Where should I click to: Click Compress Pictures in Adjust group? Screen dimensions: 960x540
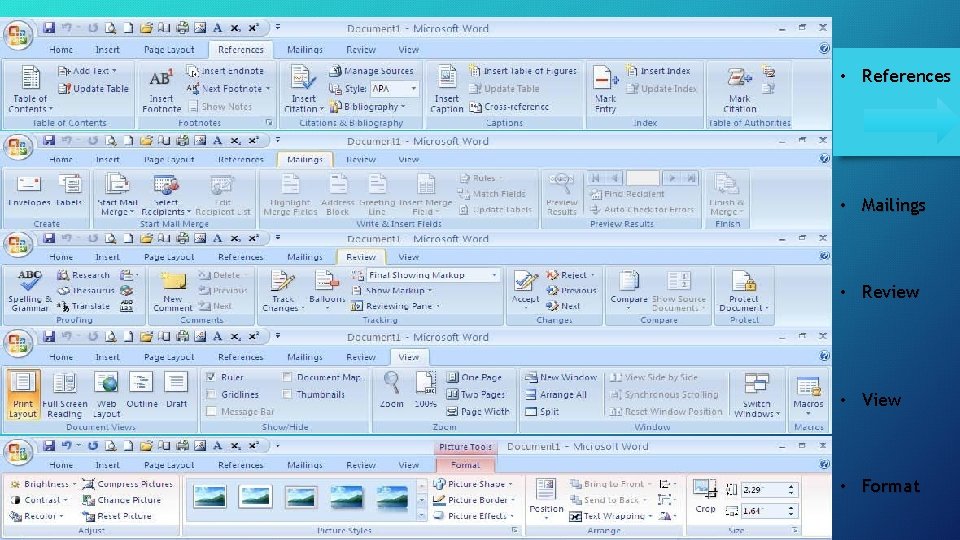(x=128, y=484)
